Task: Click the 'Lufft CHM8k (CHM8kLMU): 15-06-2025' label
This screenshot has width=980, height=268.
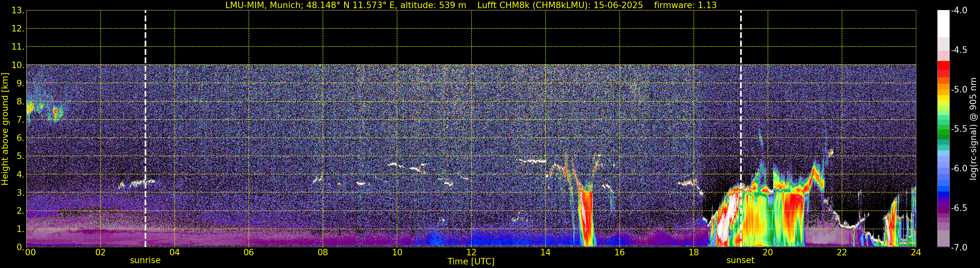Action: [560, 5]
